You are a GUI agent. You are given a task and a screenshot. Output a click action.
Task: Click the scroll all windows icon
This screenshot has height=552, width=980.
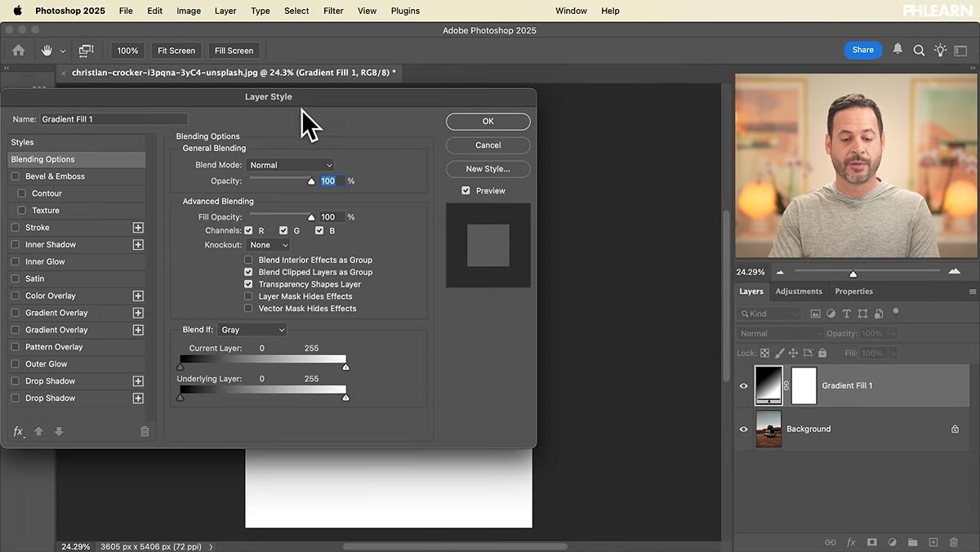86,51
